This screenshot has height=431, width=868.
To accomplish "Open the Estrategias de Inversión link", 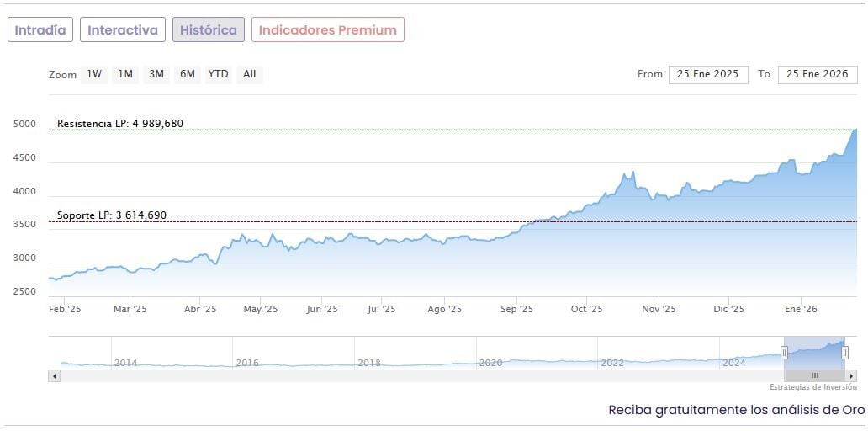I will tap(812, 387).
